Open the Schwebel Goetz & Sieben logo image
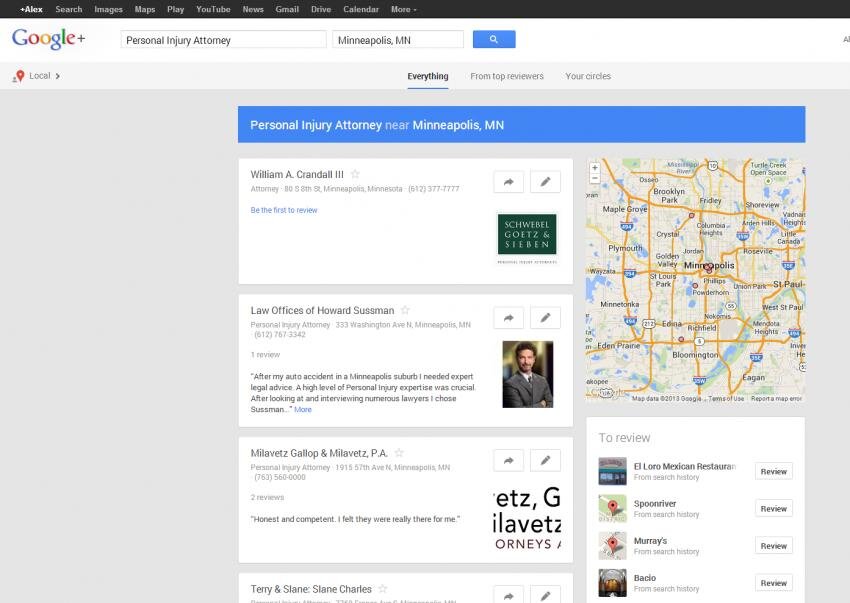 click(x=527, y=239)
